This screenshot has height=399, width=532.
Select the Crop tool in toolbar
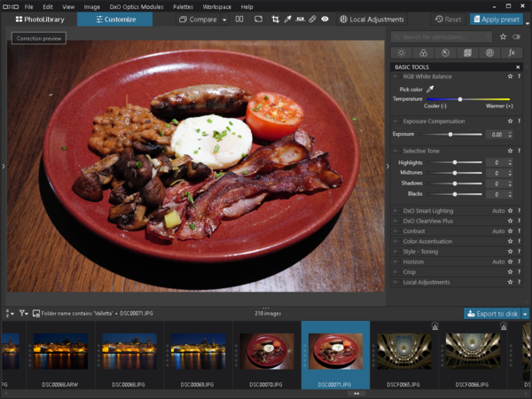tap(276, 19)
